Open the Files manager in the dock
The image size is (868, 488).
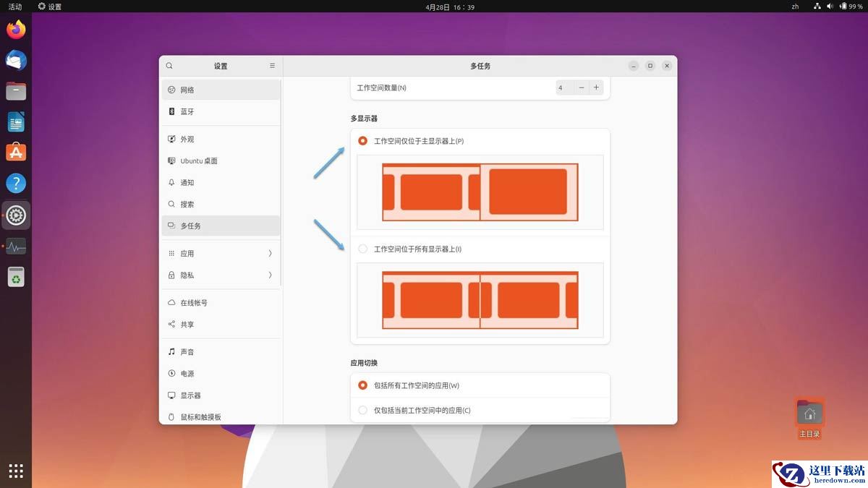tap(16, 91)
